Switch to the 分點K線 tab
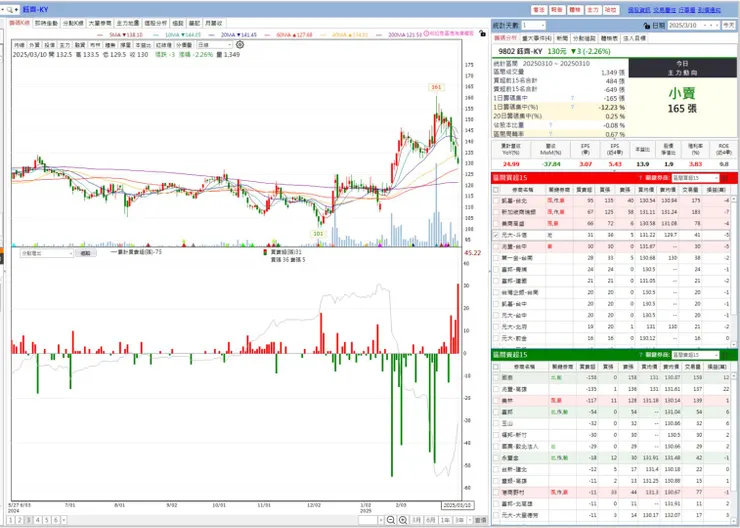The width and height of the screenshot is (740, 528). coord(73,23)
